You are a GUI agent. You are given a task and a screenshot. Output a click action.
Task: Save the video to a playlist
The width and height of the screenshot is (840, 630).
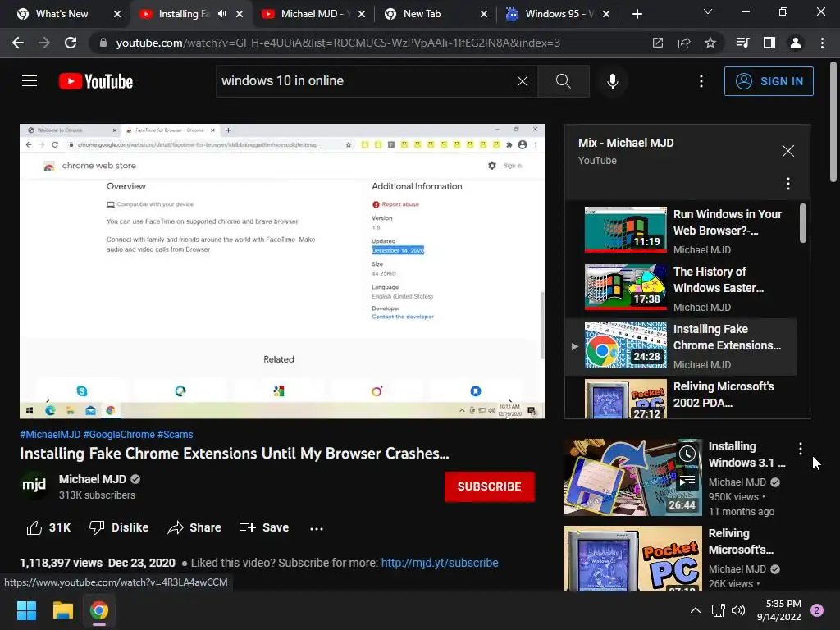[263, 527]
